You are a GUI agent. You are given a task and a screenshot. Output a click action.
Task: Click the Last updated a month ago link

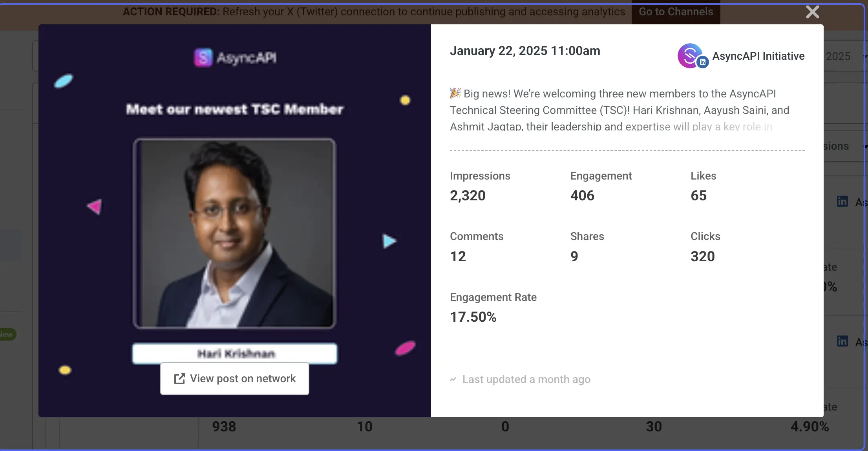coord(526,379)
